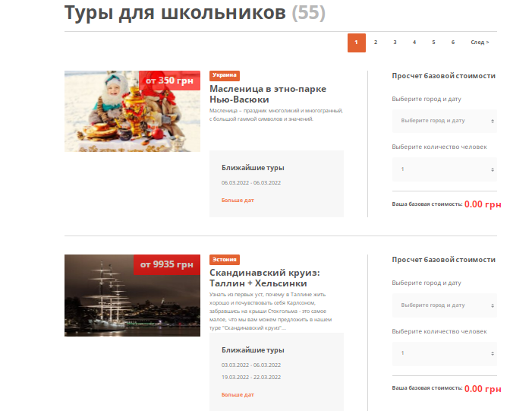
Task: Open the Scandinavian cruise ship thumbnail
Action: 132,296
